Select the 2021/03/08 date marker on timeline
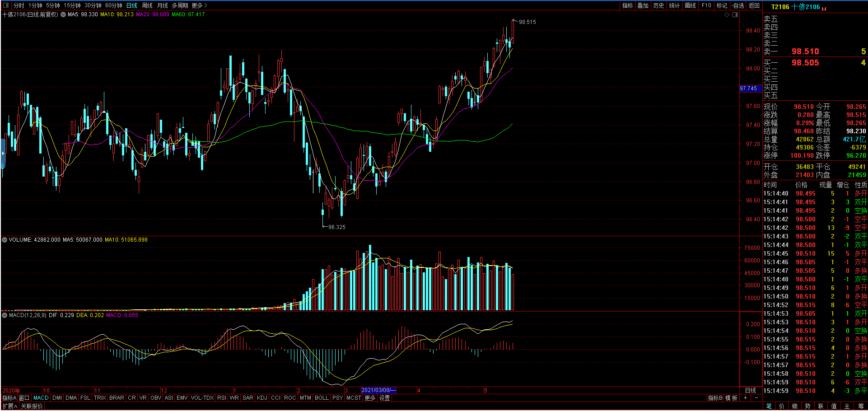The height and width of the screenshot is (411, 868). click(x=378, y=390)
